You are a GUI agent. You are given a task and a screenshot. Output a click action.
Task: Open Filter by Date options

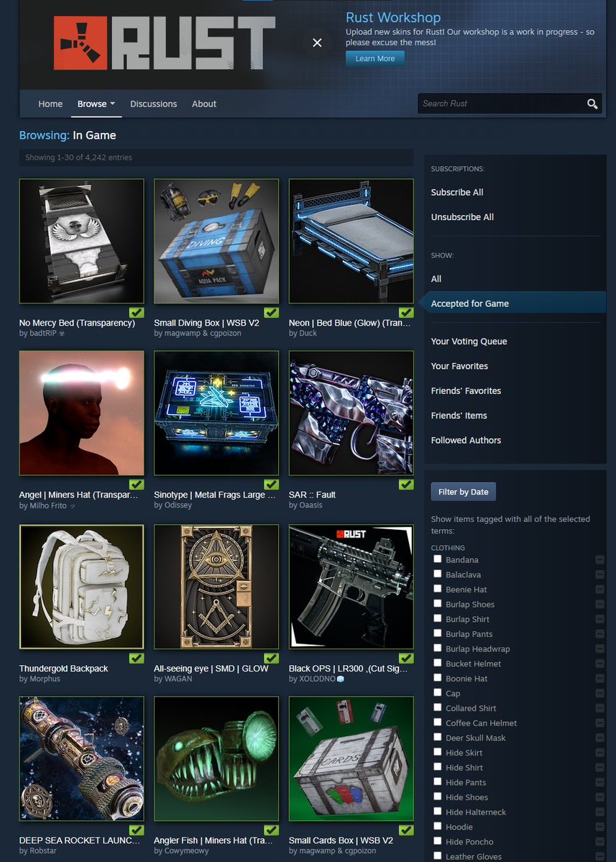coord(463,492)
